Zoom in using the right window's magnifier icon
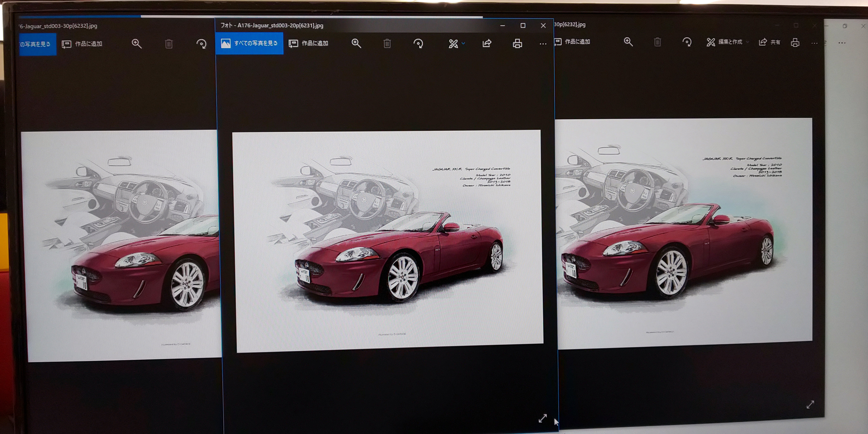 coord(628,42)
